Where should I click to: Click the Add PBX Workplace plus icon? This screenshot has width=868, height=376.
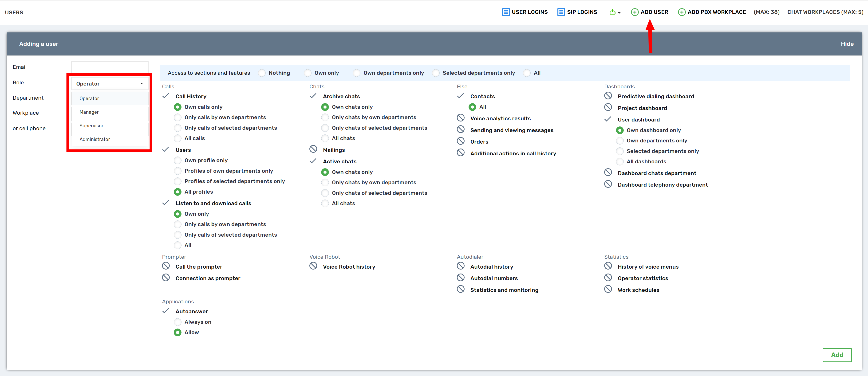(x=681, y=12)
